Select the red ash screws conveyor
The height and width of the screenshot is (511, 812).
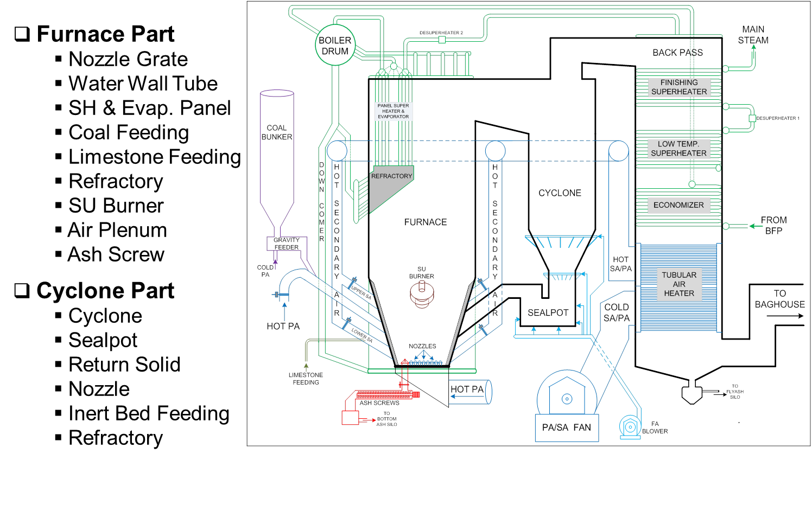388,395
